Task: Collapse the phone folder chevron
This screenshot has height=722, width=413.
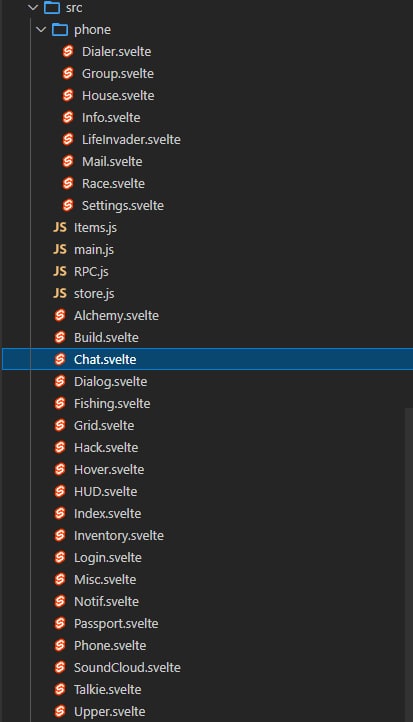Action: pyautogui.click(x=41, y=29)
